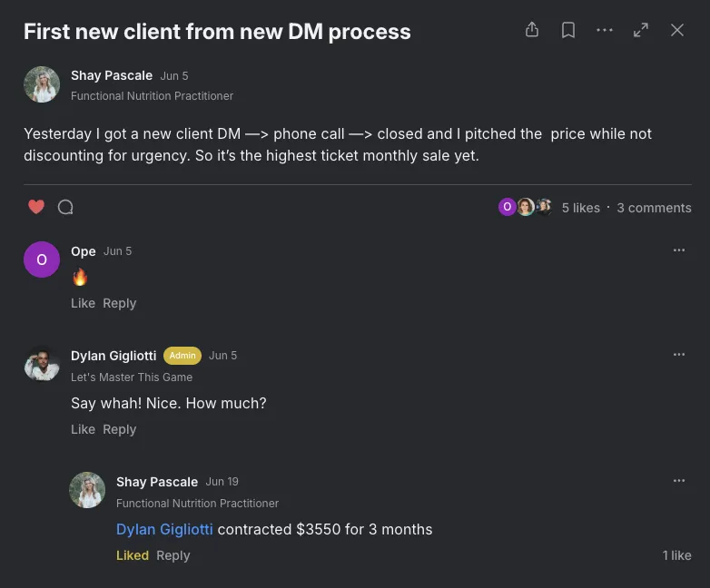The image size is (710, 588).
Task: Like Dylan's "Say whah!" comment
Action: [83, 429]
